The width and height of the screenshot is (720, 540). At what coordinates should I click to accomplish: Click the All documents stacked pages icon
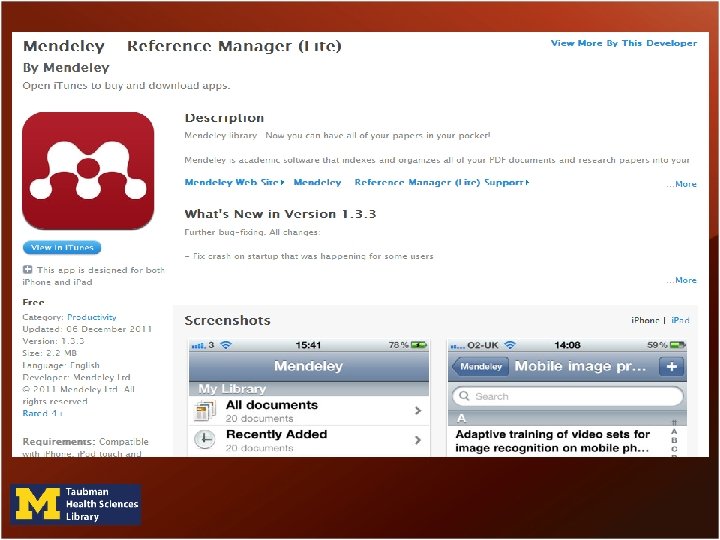[x=205, y=411]
